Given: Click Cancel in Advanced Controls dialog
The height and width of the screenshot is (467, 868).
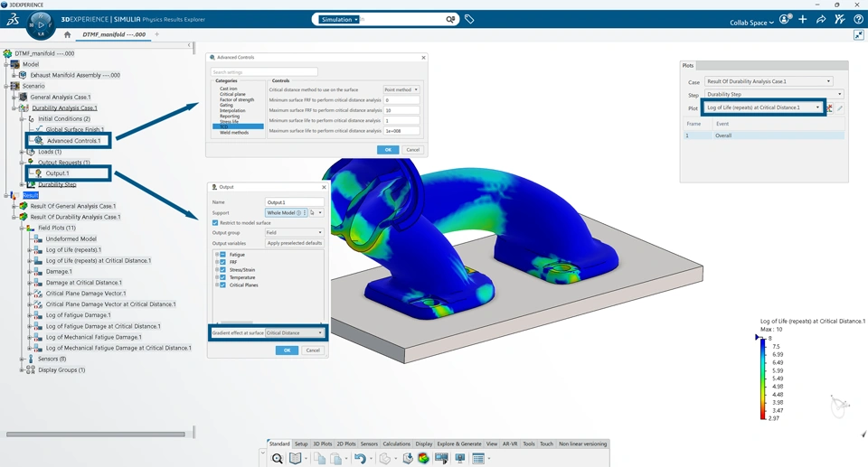Looking at the screenshot, I should click(x=413, y=150).
